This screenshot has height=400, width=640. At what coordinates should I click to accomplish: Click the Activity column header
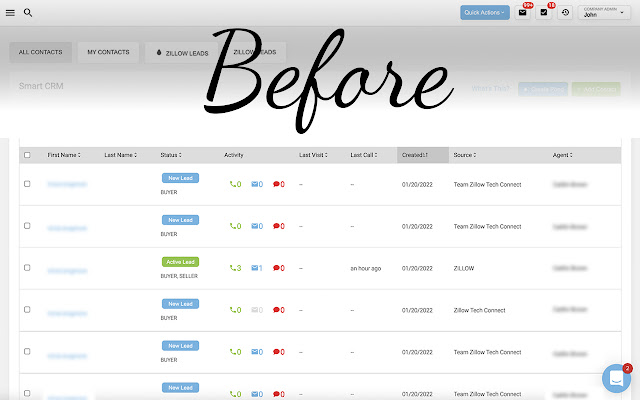click(233, 155)
